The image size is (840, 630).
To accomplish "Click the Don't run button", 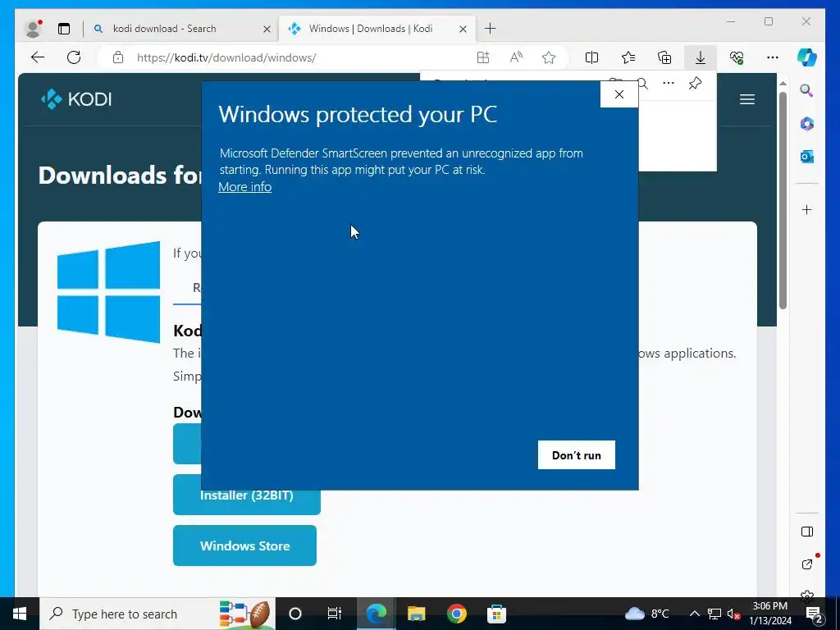I will pyautogui.click(x=577, y=454).
